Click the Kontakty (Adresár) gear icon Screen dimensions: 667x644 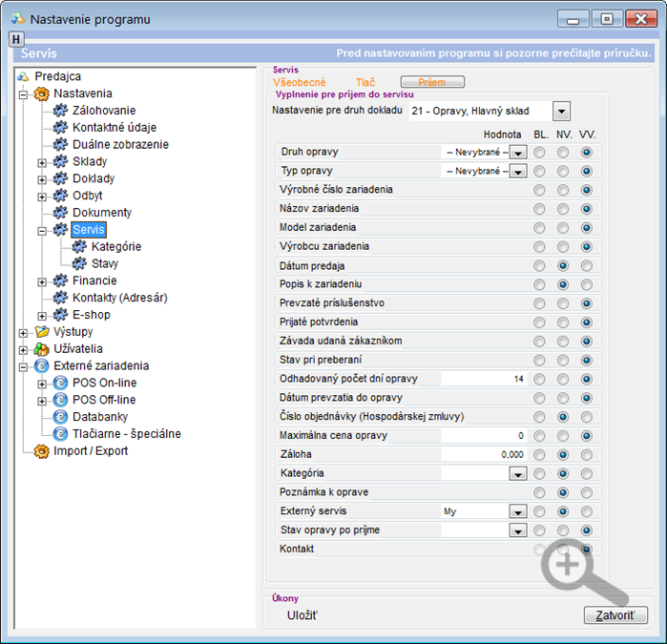click(60, 298)
